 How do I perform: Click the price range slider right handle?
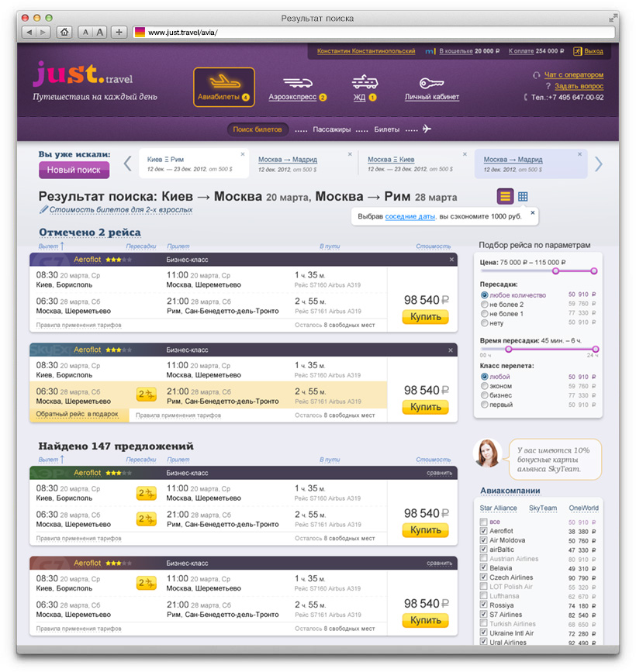click(594, 271)
